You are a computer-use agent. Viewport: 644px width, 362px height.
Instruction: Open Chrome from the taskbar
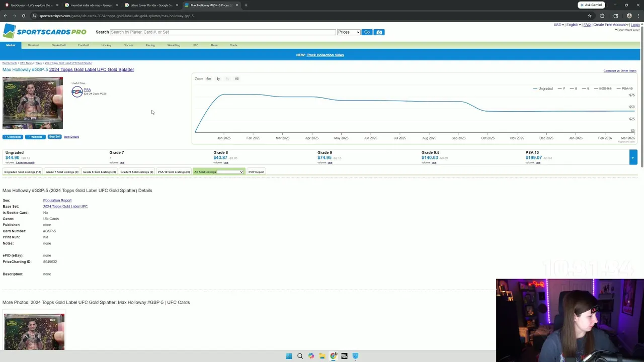333,356
